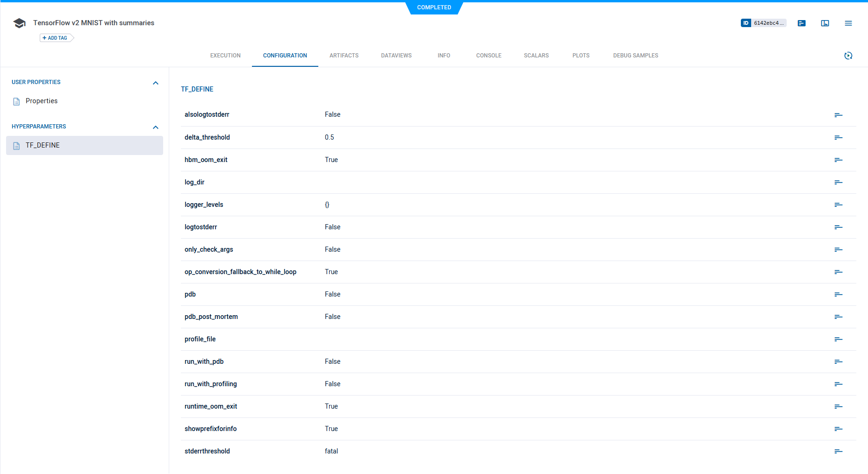
Task: Copy the experiment ID 6142ebc4 badge
Action: point(763,23)
